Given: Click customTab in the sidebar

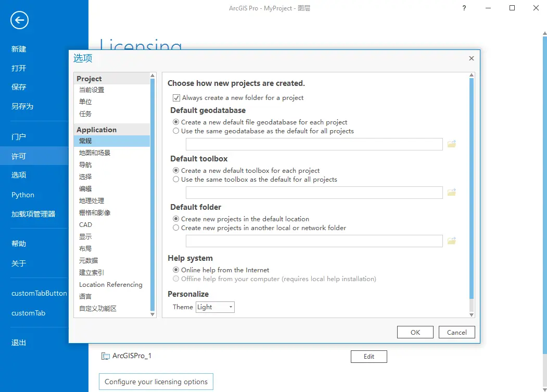Looking at the screenshot, I should coord(28,313).
